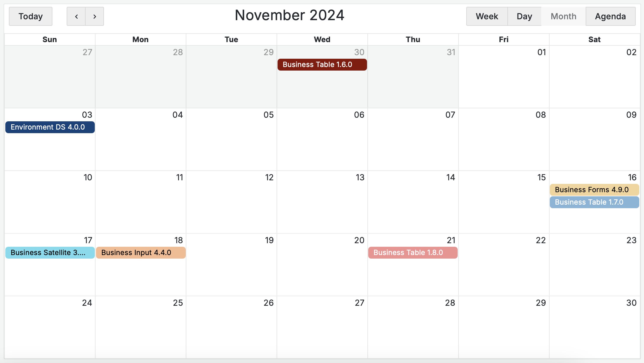The height and width of the screenshot is (363, 644).
Task: Click the previous month navigation arrow
Action: point(76,16)
